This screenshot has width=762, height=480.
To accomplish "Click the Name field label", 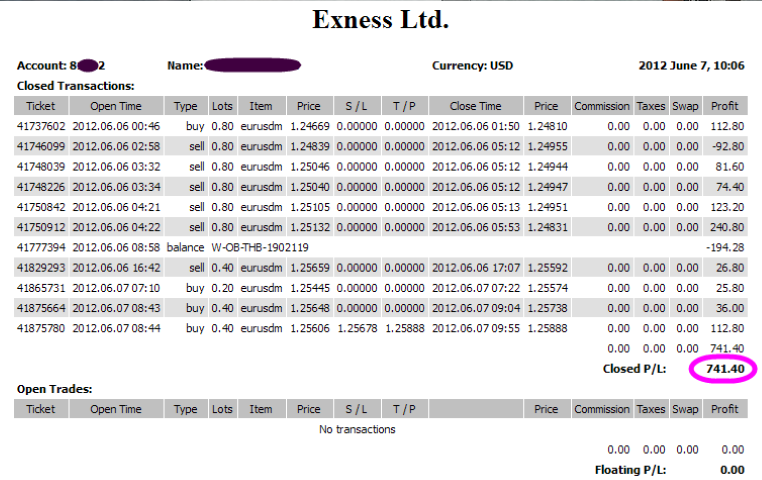I will (x=185, y=66).
